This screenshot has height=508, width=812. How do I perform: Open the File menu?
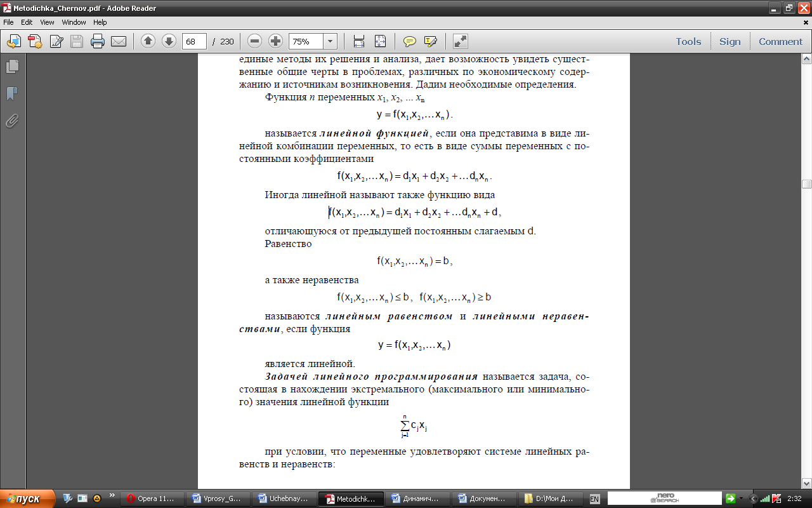pyautogui.click(x=8, y=22)
